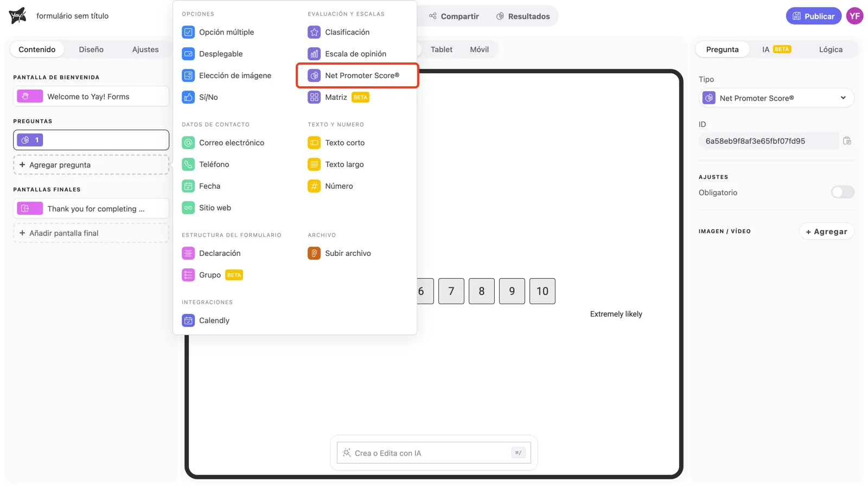Select the Fecha calendar icon
This screenshot has width=868, height=488.
coord(188,186)
